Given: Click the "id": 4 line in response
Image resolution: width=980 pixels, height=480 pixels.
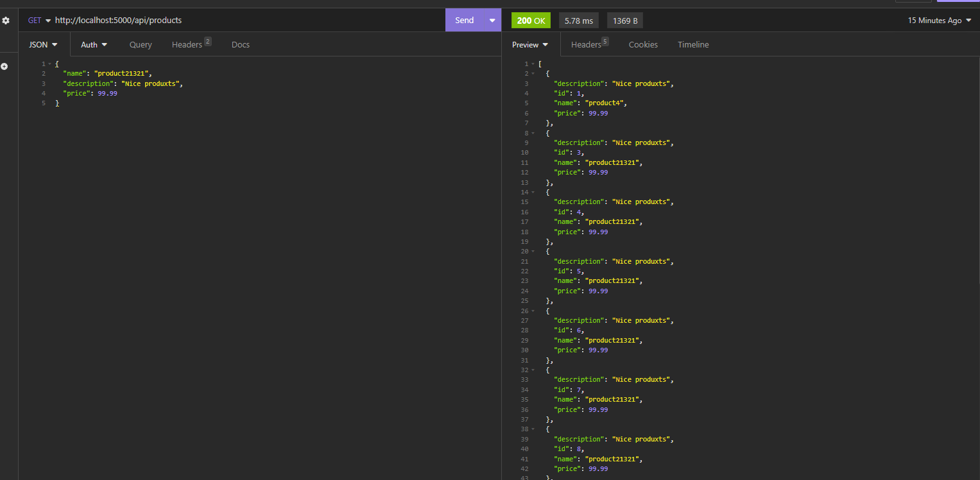Looking at the screenshot, I should (x=569, y=212).
